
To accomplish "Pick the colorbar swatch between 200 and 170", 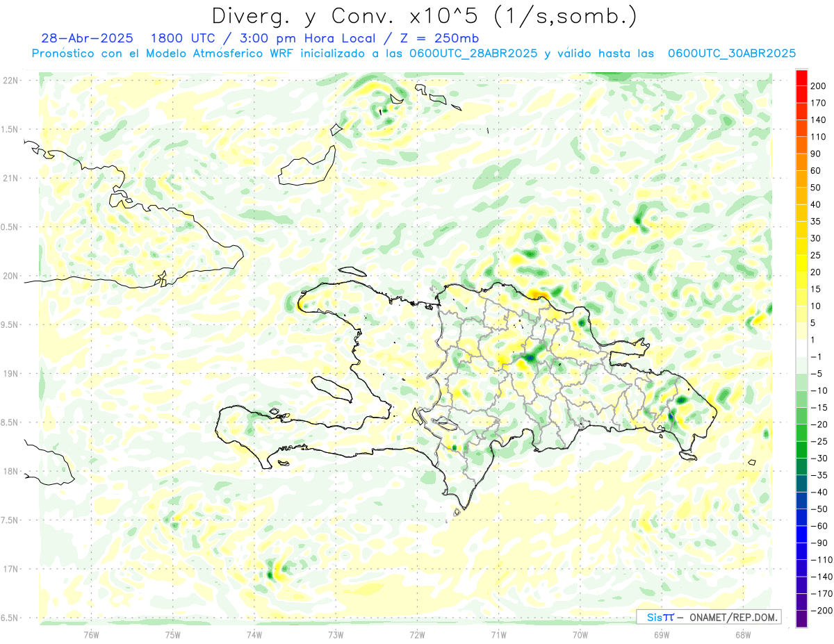I will pyautogui.click(x=801, y=94).
